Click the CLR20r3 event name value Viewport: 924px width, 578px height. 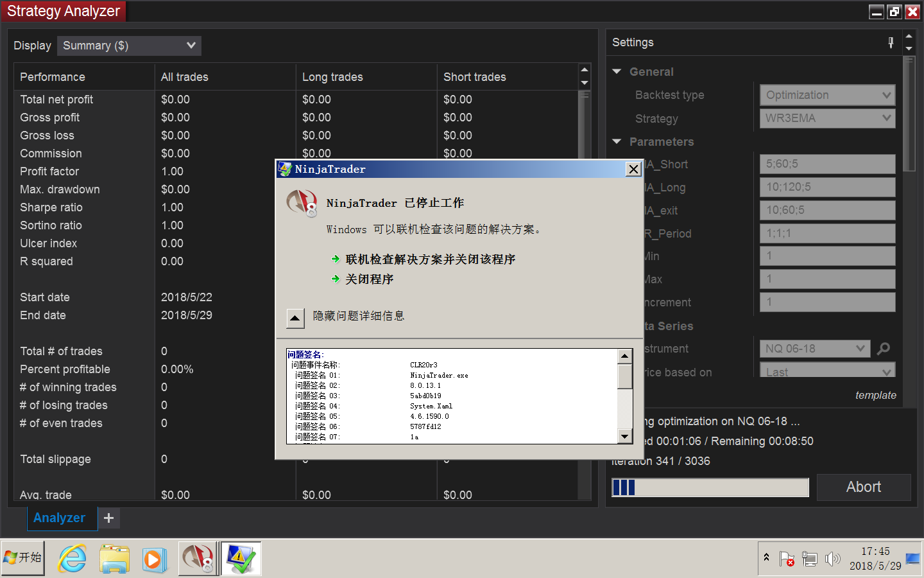(x=424, y=365)
